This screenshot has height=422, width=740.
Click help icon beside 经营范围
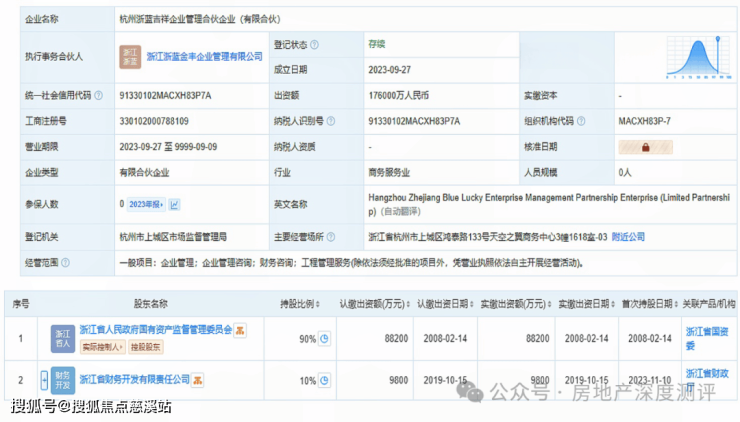pyautogui.click(x=65, y=262)
